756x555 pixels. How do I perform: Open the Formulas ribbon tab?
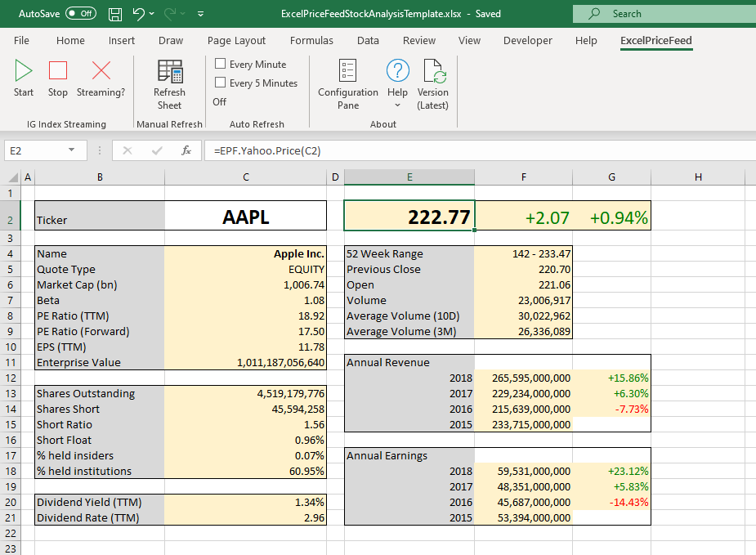pos(311,40)
